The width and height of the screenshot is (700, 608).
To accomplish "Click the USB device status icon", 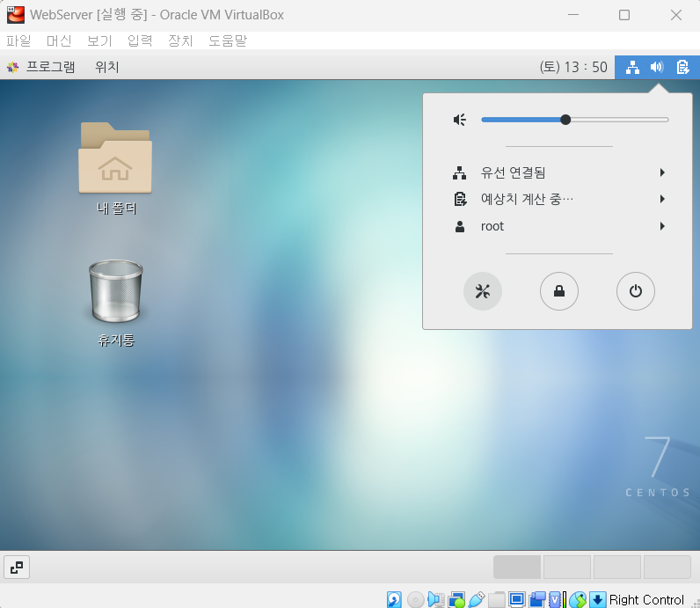I will [x=477, y=599].
